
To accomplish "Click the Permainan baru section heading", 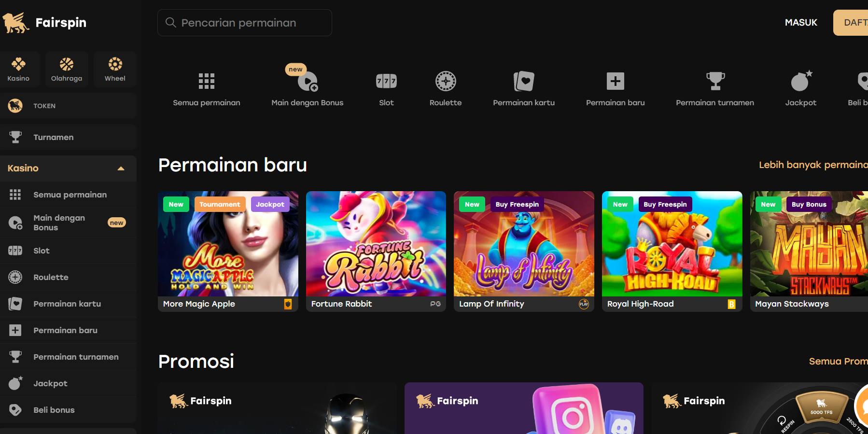I will point(233,165).
